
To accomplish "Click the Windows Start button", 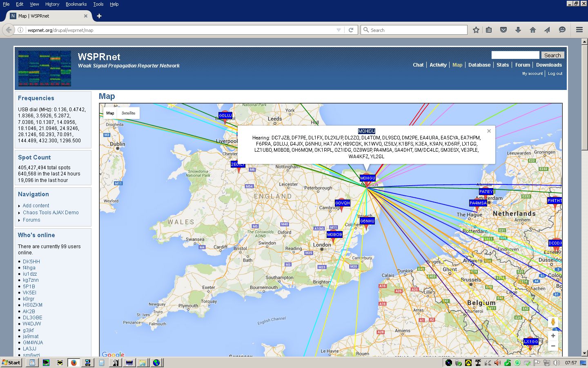I will (x=11, y=362).
